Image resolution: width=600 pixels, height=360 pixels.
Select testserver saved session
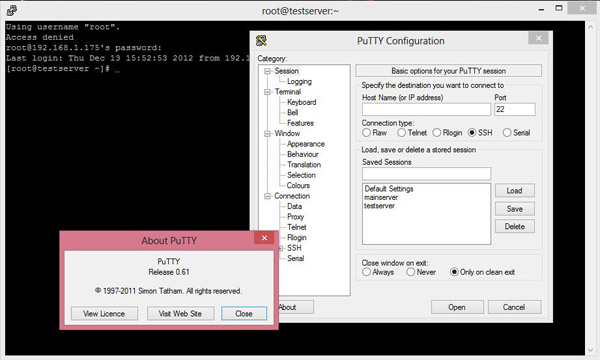point(379,206)
